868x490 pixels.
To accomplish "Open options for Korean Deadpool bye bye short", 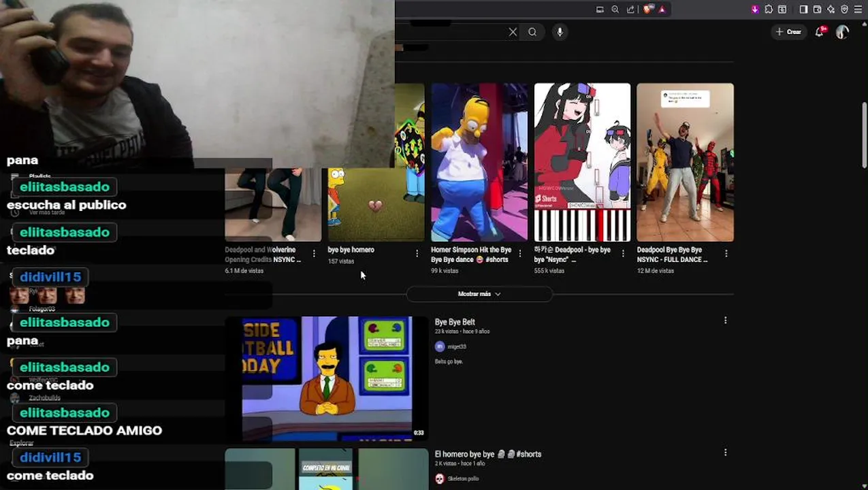I will click(x=623, y=253).
